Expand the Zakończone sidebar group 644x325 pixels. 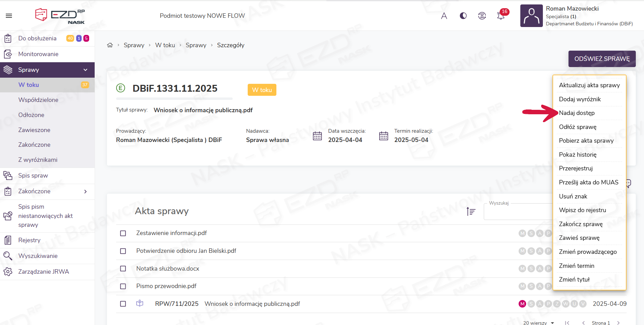(85, 191)
